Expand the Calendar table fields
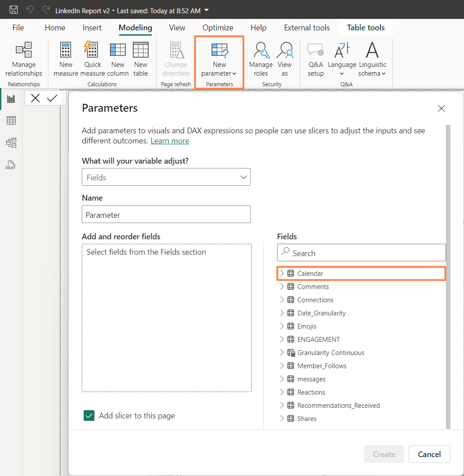Viewport: 464px width, 476px height. pos(282,273)
